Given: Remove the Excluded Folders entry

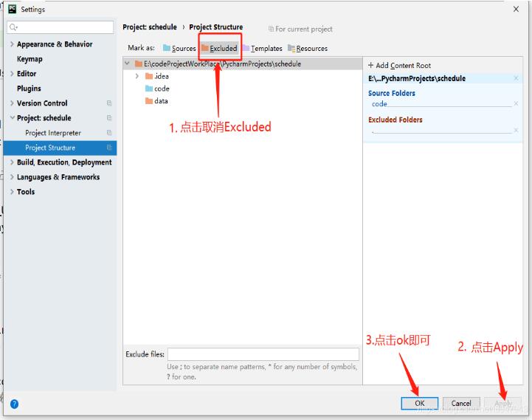Looking at the screenshot, I should pos(516,130).
